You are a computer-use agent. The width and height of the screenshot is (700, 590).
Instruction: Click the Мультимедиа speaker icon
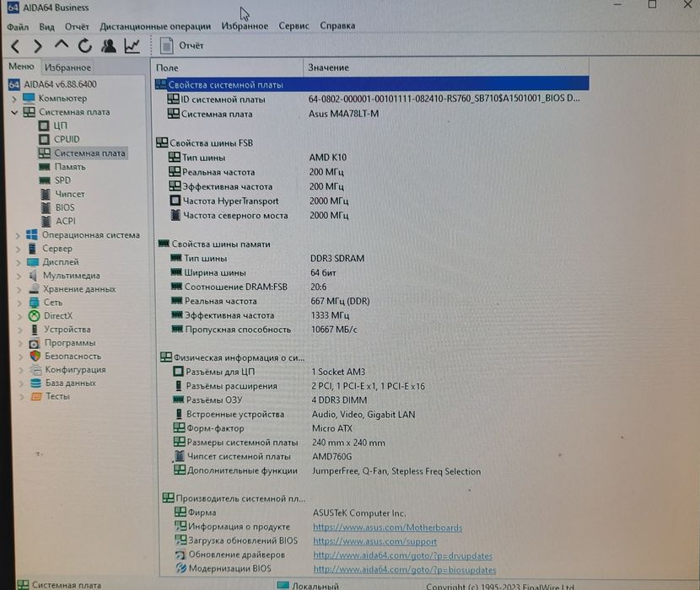click(33, 276)
